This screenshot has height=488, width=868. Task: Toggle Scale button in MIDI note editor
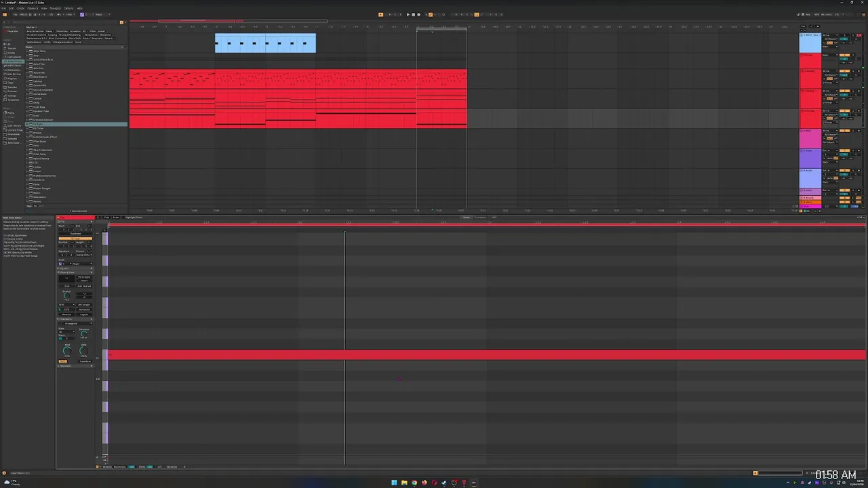click(x=116, y=218)
